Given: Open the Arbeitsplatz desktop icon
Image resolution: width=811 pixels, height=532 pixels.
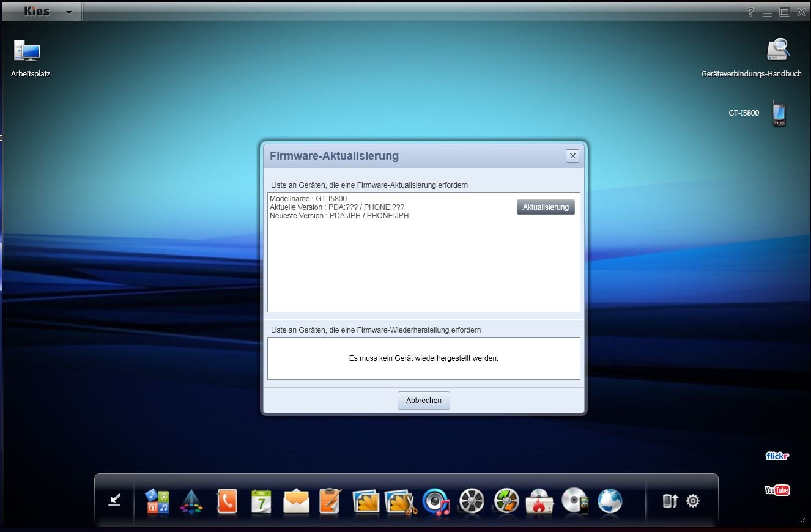Looking at the screenshot, I should (x=28, y=51).
